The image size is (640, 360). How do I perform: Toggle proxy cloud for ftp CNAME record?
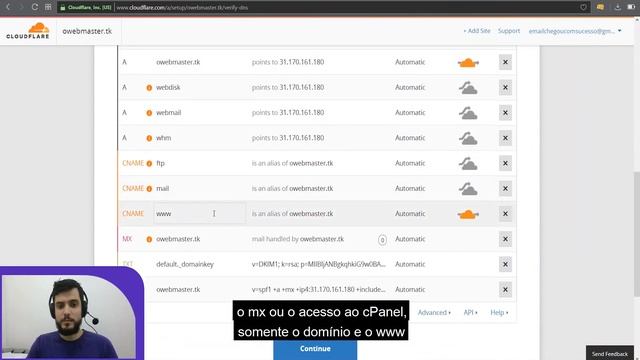pos(468,164)
